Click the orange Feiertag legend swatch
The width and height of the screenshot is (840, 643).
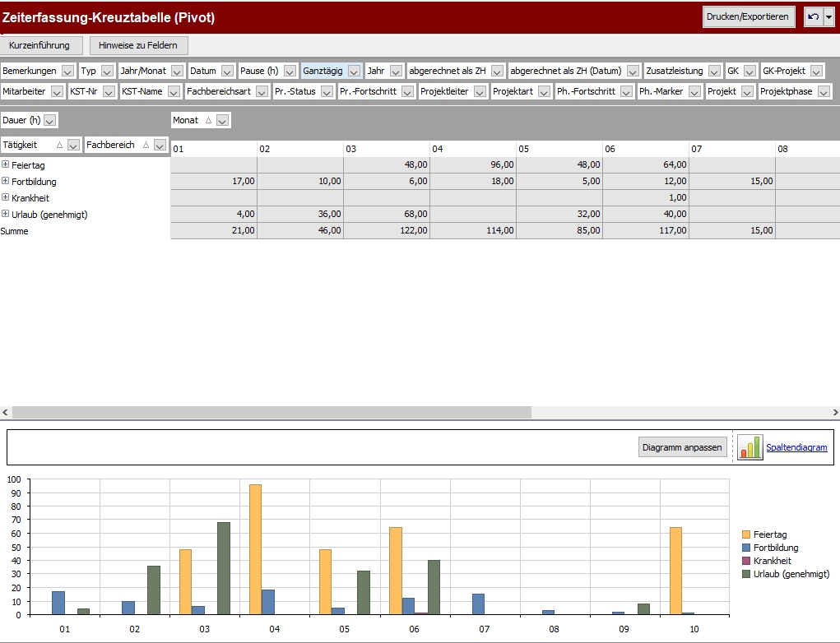pos(745,535)
